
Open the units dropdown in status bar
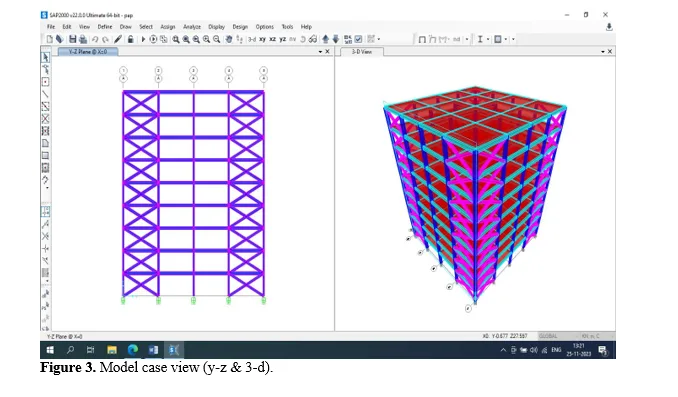tap(597, 336)
